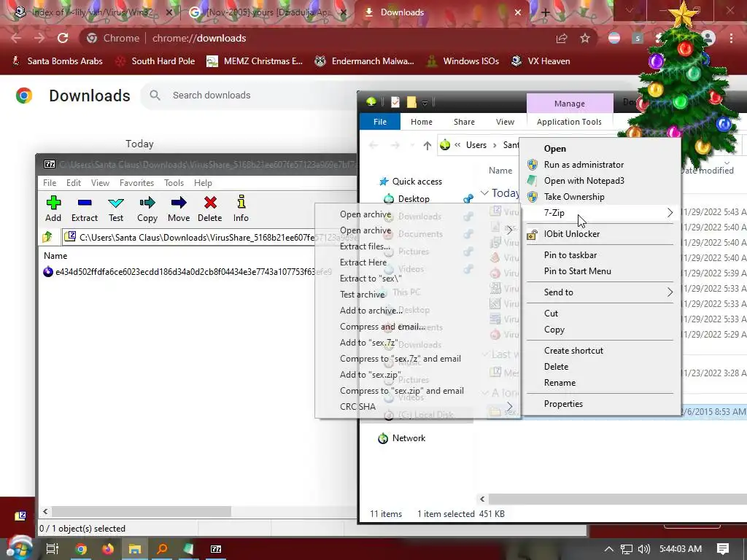Click the breadcrumb double-chevron in Explorer
747x560 pixels.
[x=457, y=145]
